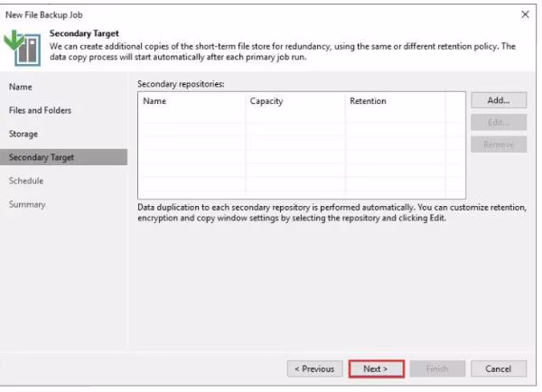Open the Name wizard step
The width and height of the screenshot is (542, 392).
click(x=21, y=87)
